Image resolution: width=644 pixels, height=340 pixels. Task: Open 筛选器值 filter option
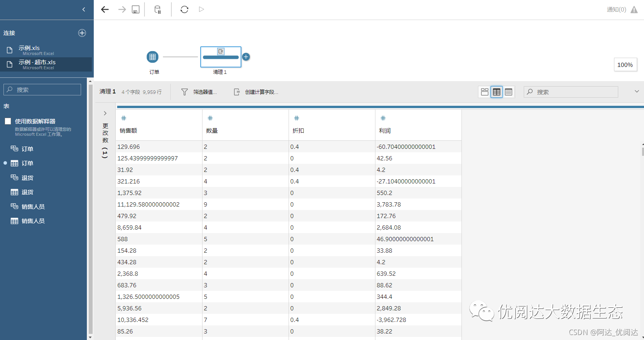pos(205,92)
